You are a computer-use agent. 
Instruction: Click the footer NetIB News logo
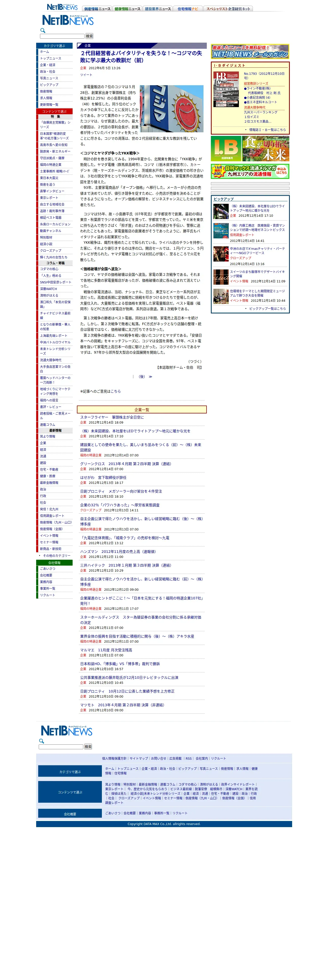pyautogui.click(x=66, y=730)
